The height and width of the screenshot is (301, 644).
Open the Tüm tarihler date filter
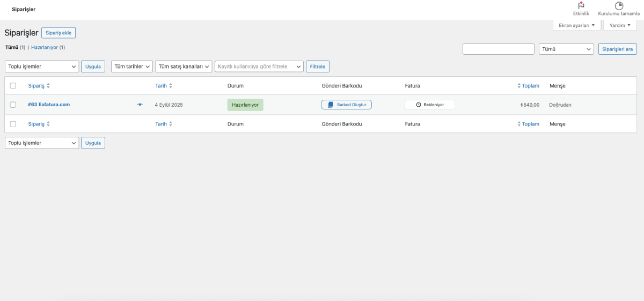[131, 67]
